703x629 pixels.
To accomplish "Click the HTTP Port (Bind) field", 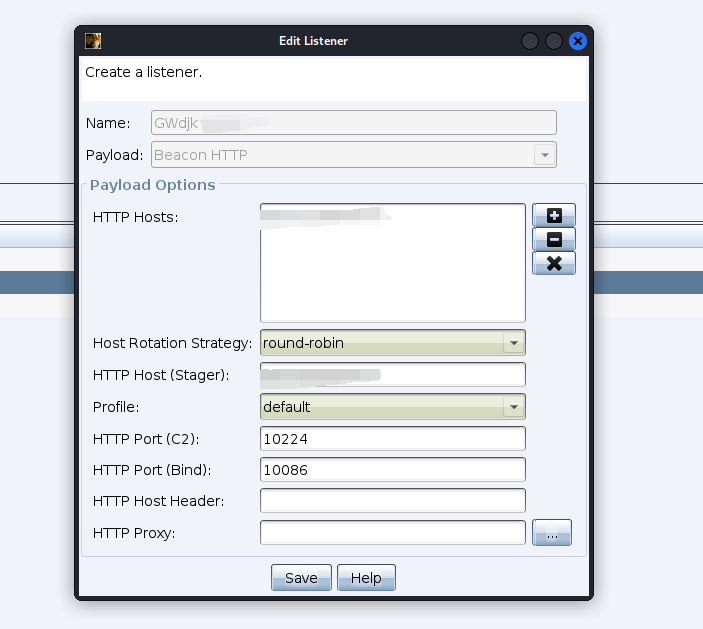I will tap(392, 470).
